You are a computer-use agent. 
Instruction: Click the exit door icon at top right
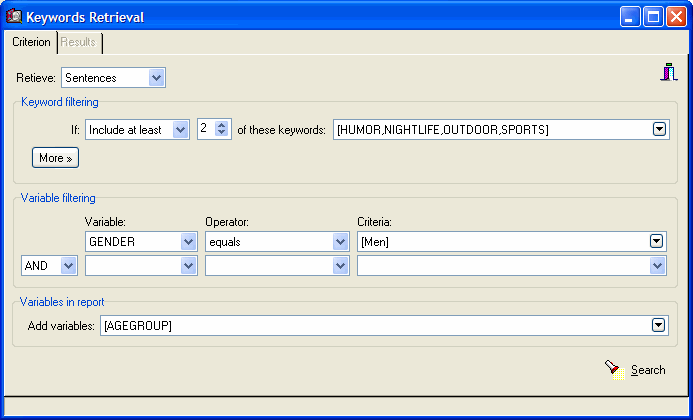669,73
